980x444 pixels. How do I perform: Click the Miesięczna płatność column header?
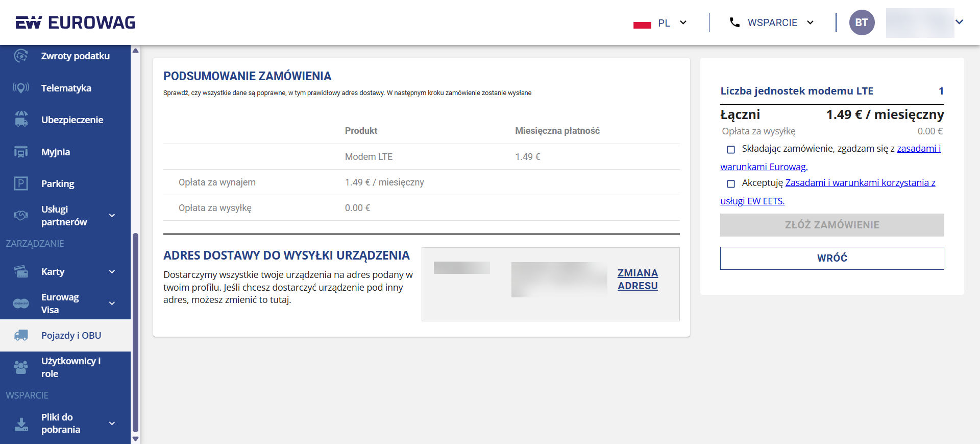(557, 131)
